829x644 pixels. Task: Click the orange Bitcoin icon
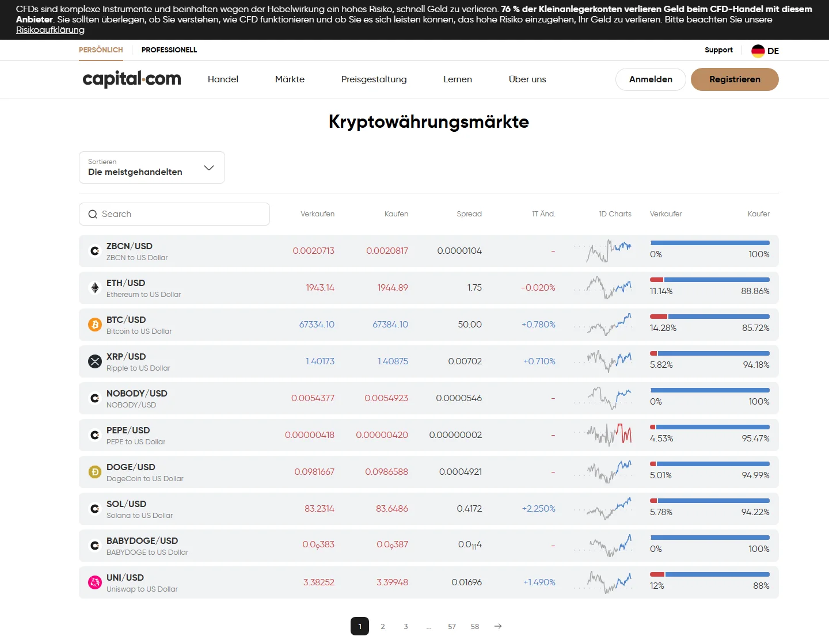pyautogui.click(x=95, y=325)
